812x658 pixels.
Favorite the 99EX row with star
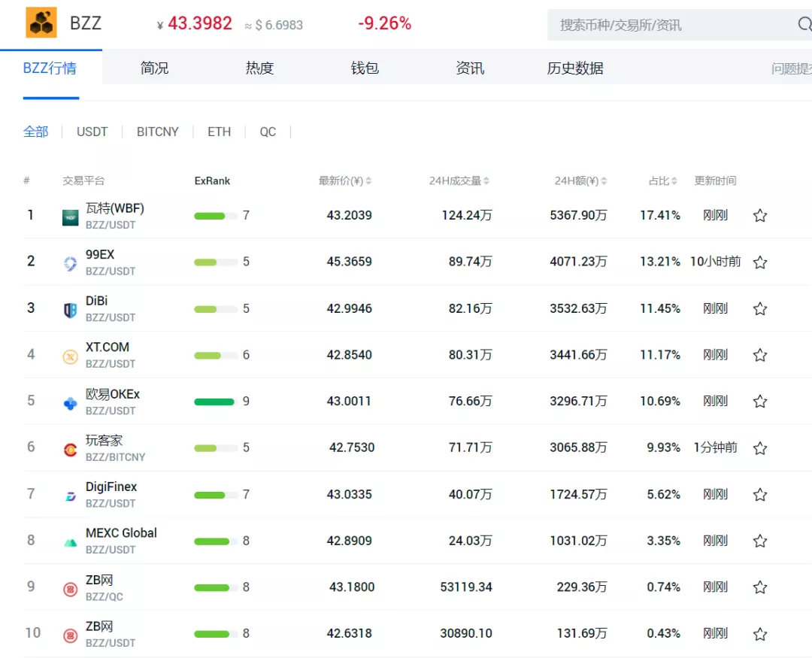point(759,262)
